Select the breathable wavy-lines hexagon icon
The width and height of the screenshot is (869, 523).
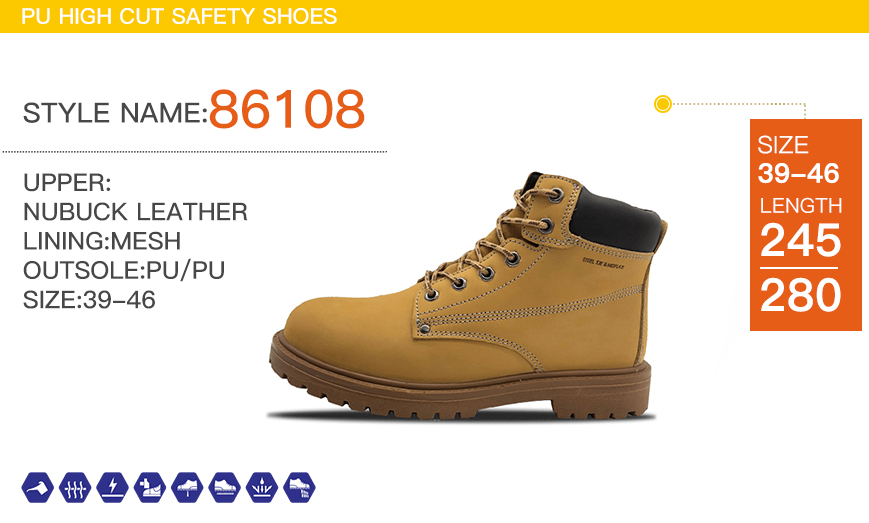pyautogui.click(x=75, y=488)
